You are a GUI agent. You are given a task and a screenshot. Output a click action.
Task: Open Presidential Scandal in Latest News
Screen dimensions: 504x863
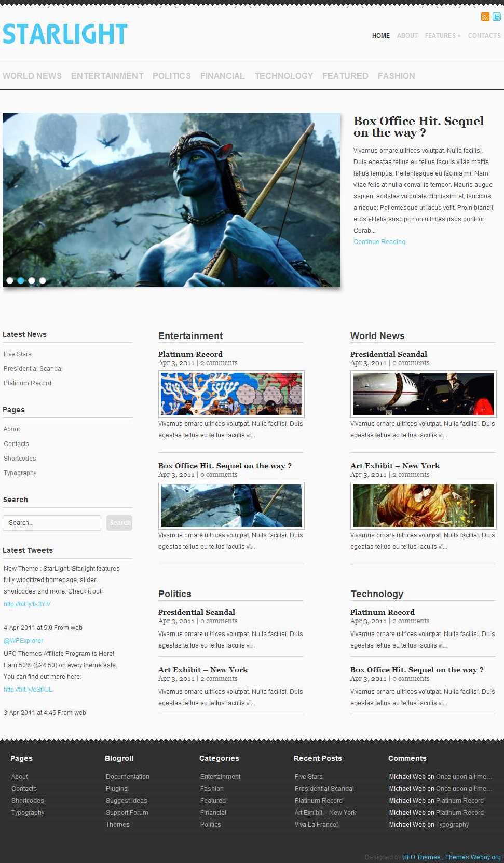click(x=33, y=369)
